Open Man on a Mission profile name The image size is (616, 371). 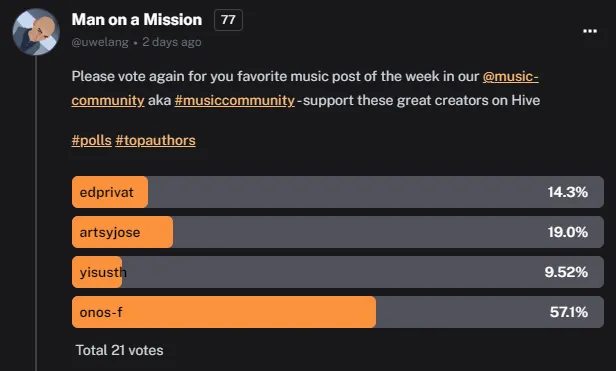pos(137,20)
